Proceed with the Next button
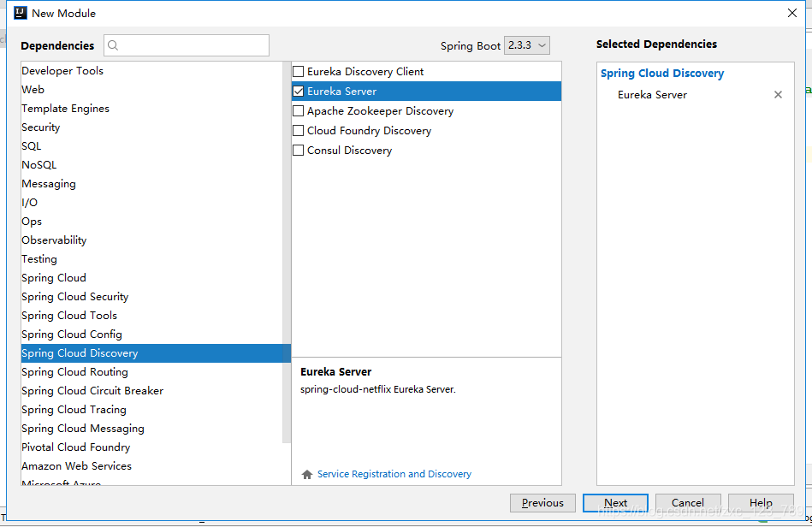Image resolution: width=812 pixels, height=527 pixels. [x=615, y=503]
